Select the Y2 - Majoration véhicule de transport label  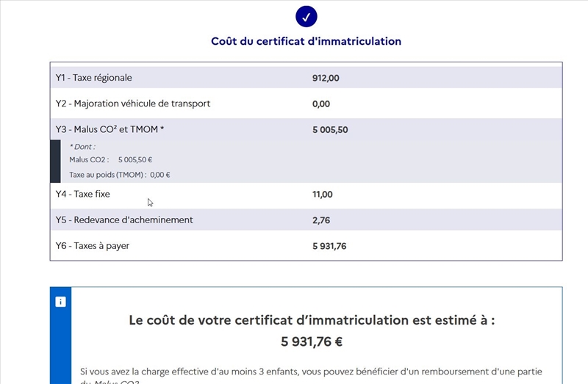click(x=133, y=104)
